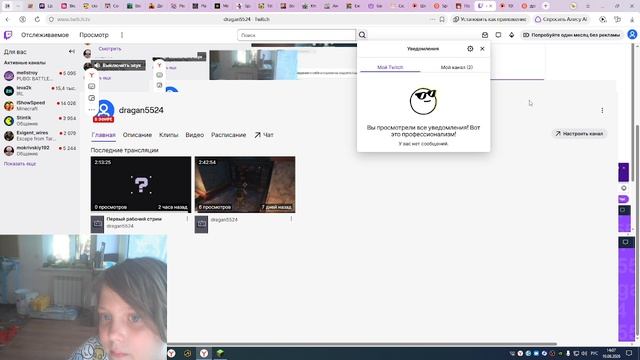640x360 pixels.
Task: Expand the list with Показать ещё
Action: (20, 164)
